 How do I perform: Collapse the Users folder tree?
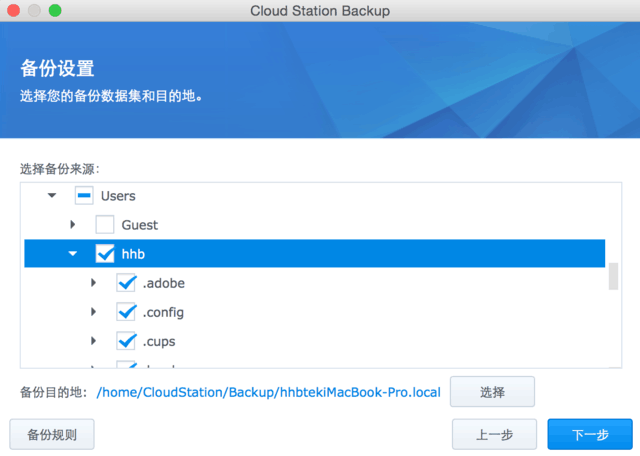pos(52,196)
